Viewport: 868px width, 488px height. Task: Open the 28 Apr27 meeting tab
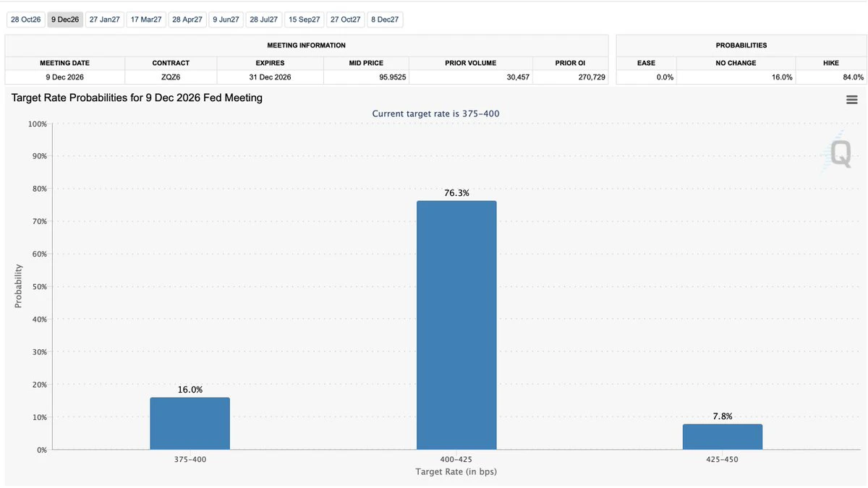(187, 20)
